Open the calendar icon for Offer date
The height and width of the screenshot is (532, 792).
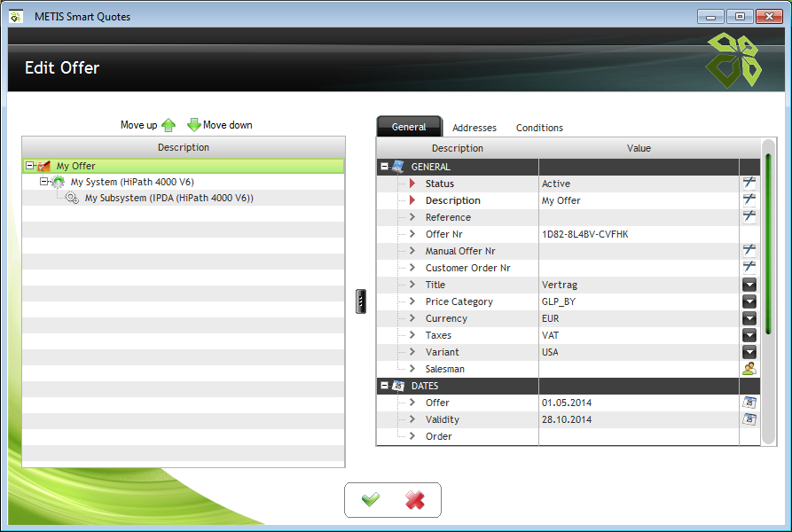coord(749,403)
